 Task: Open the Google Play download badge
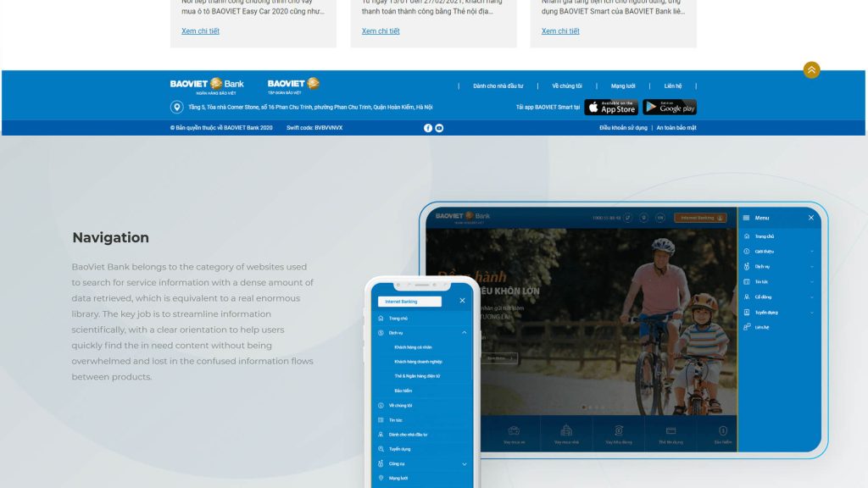pyautogui.click(x=670, y=108)
